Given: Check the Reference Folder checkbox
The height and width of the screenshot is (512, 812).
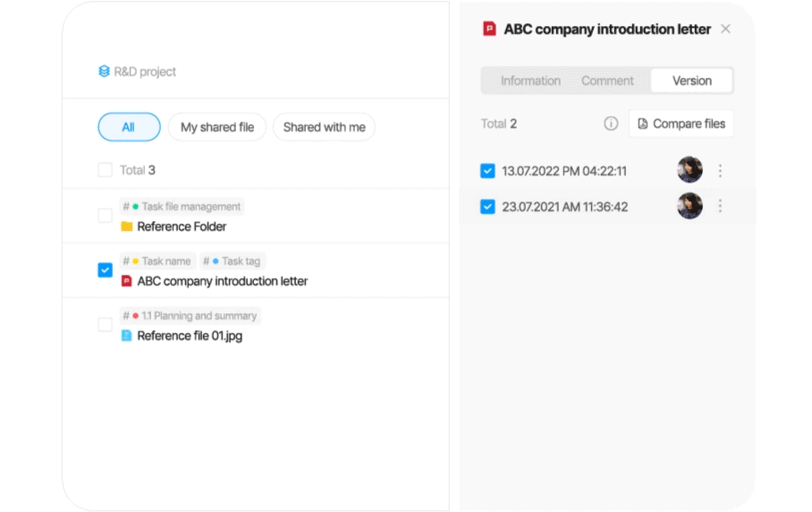Looking at the screenshot, I should click(106, 216).
